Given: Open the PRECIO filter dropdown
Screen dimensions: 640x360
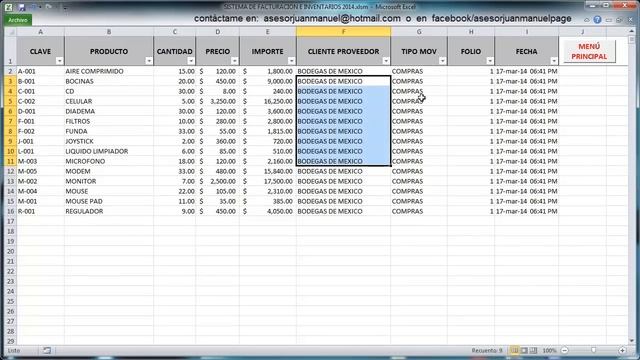Looking at the screenshot, I should (x=234, y=61).
